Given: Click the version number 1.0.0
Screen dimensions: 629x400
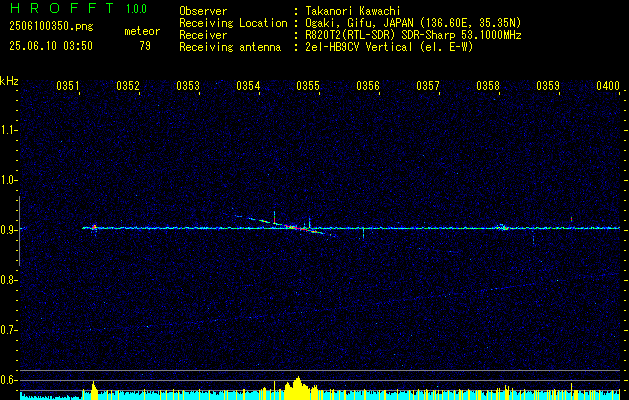Looking at the screenshot, I should [x=136, y=9].
